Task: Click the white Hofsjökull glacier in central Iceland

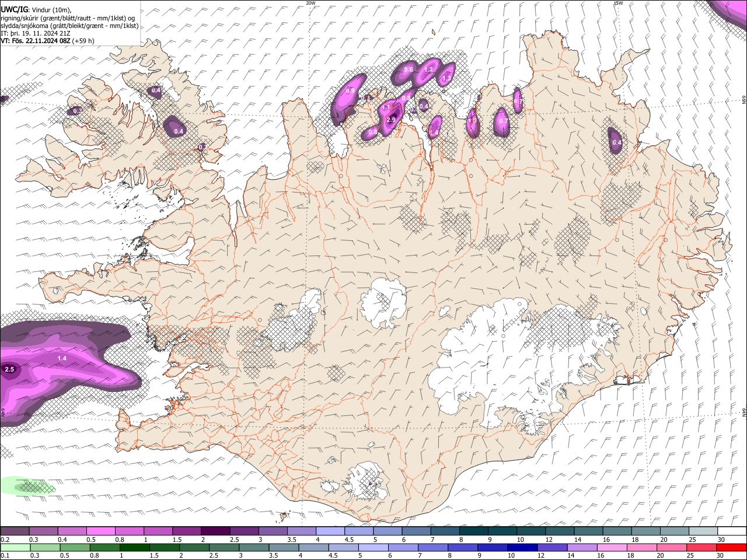Action: 383,302
